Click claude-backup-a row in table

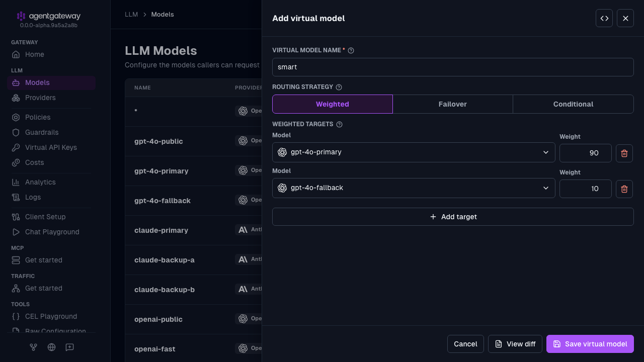[x=194, y=260]
